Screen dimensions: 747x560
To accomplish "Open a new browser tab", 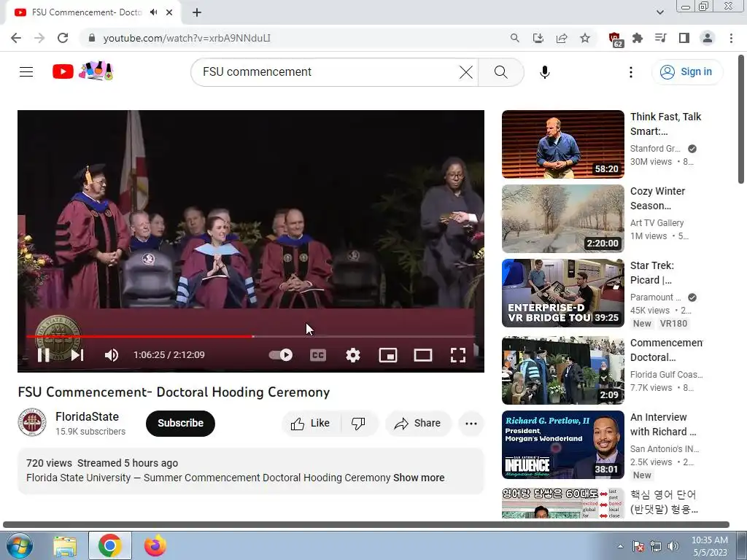I will [x=197, y=12].
